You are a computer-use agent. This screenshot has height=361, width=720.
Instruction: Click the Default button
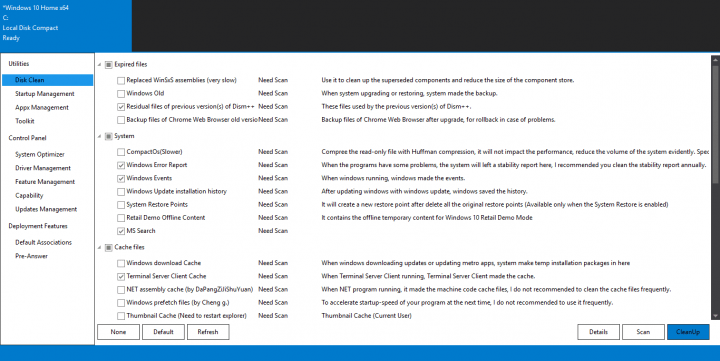(163, 332)
